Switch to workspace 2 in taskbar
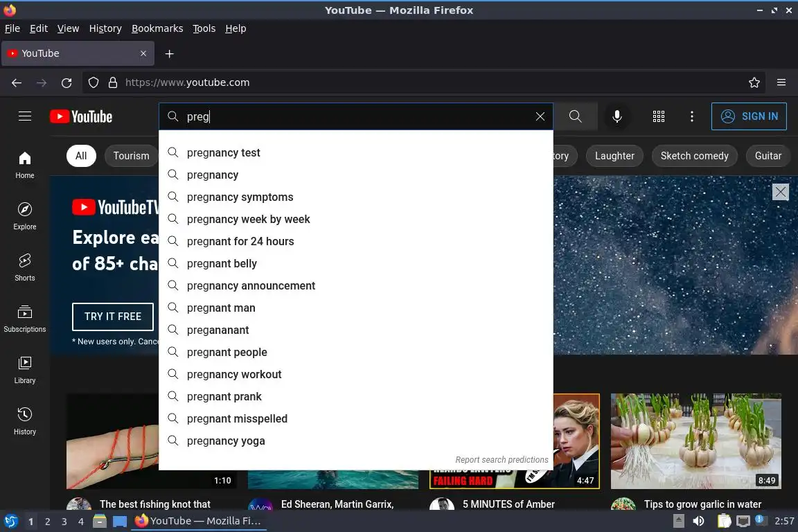The width and height of the screenshot is (798, 532). 47,522
